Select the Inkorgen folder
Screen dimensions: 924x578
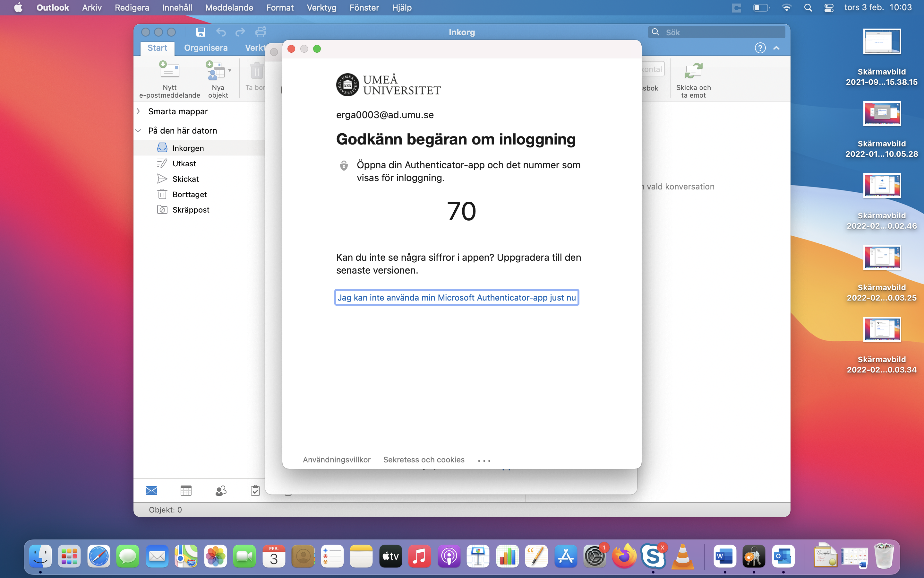[199, 148]
